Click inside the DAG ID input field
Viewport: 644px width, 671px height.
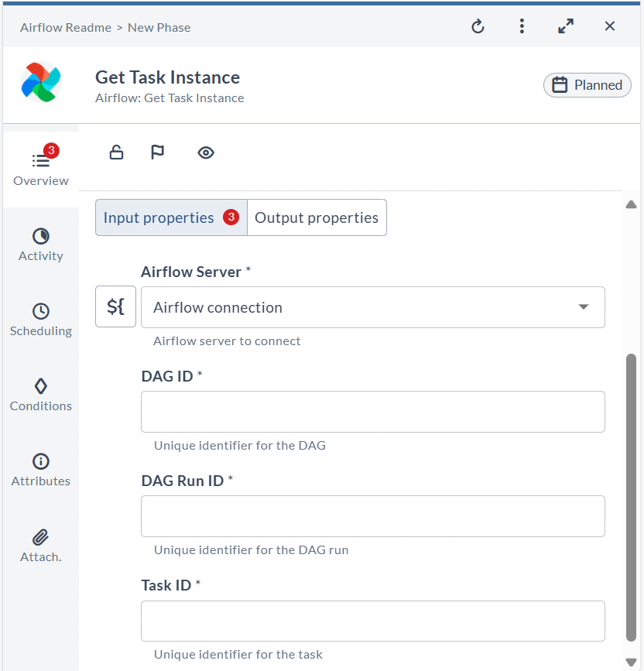tap(372, 411)
